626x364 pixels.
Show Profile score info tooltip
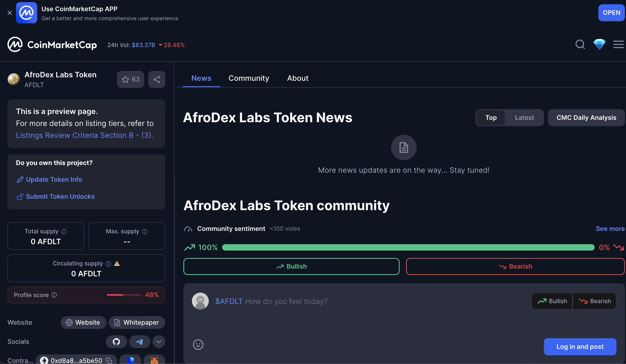click(x=54, y=295)
